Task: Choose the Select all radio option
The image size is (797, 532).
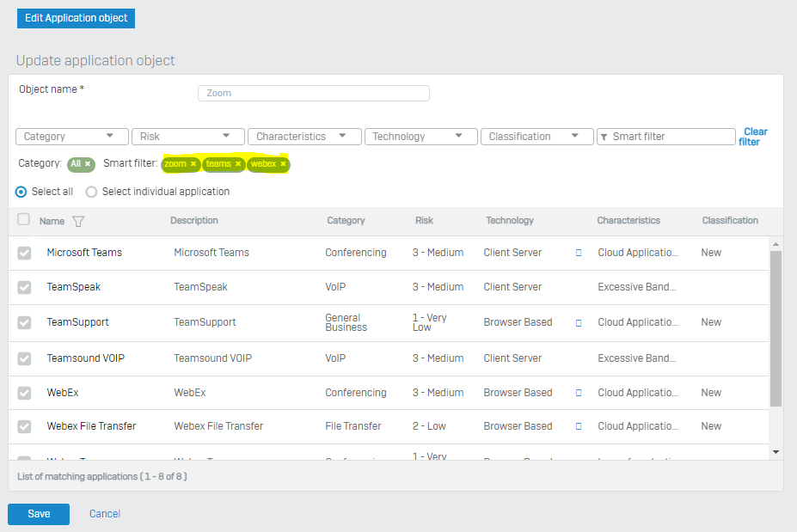Action: click(x=21, y=192)
